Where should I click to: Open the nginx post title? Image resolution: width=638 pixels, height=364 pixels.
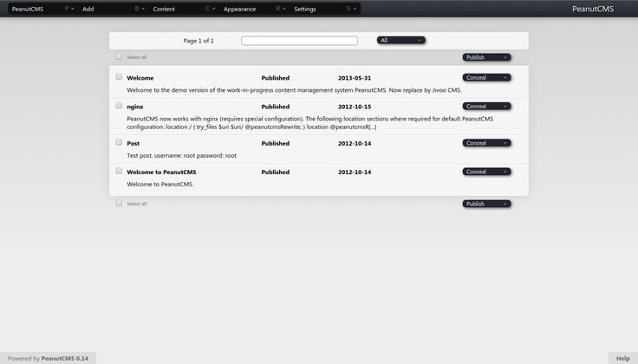[135, 107]
